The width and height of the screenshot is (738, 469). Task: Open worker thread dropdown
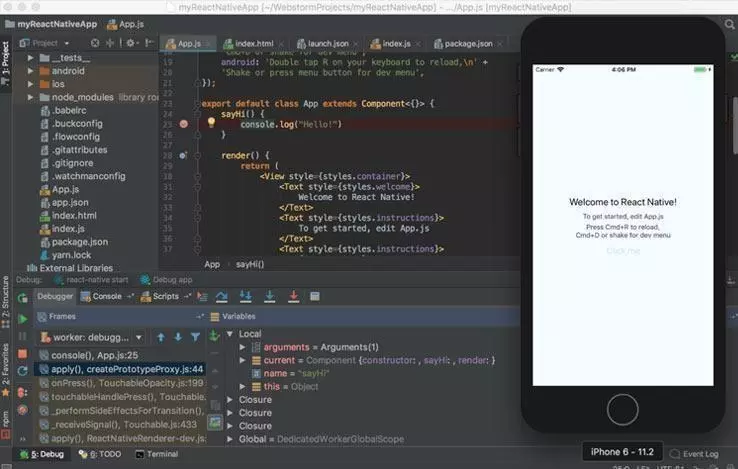coord(91,337)
